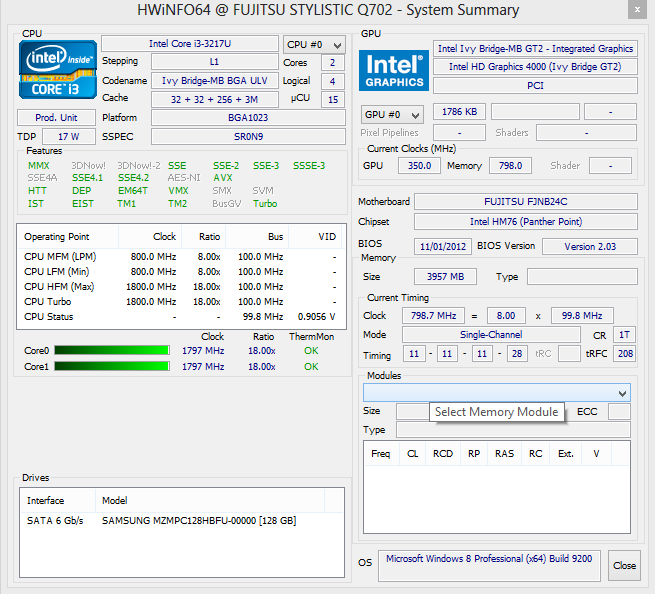Click the Ratio column header in operating table

coord(203,237)
